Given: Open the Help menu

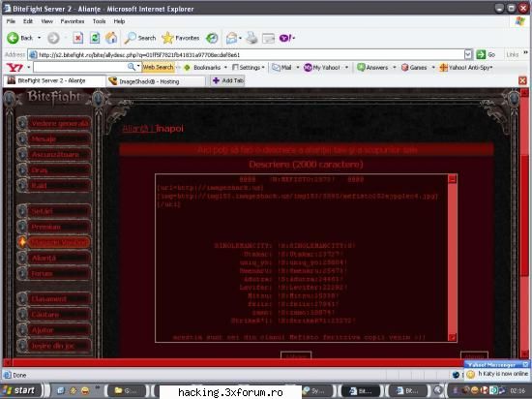Looking at the screenshot, I should point(119,21).
